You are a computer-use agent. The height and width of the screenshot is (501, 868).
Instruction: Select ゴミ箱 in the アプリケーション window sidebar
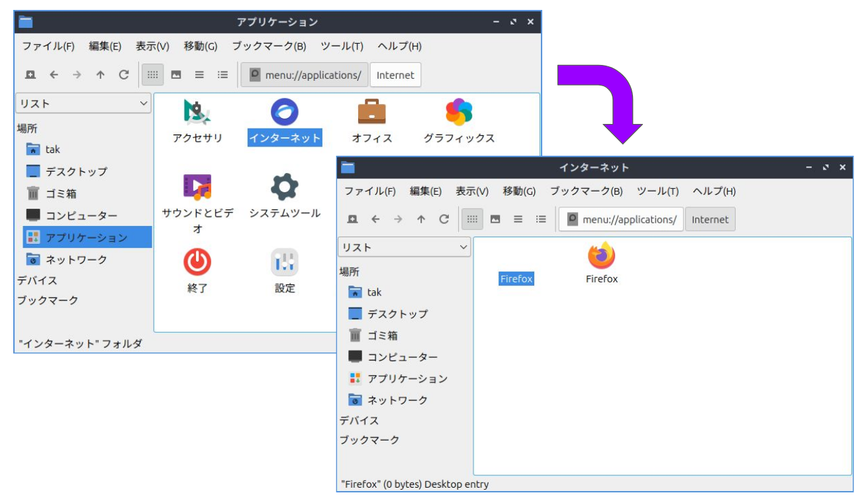[x=61, y=194]
